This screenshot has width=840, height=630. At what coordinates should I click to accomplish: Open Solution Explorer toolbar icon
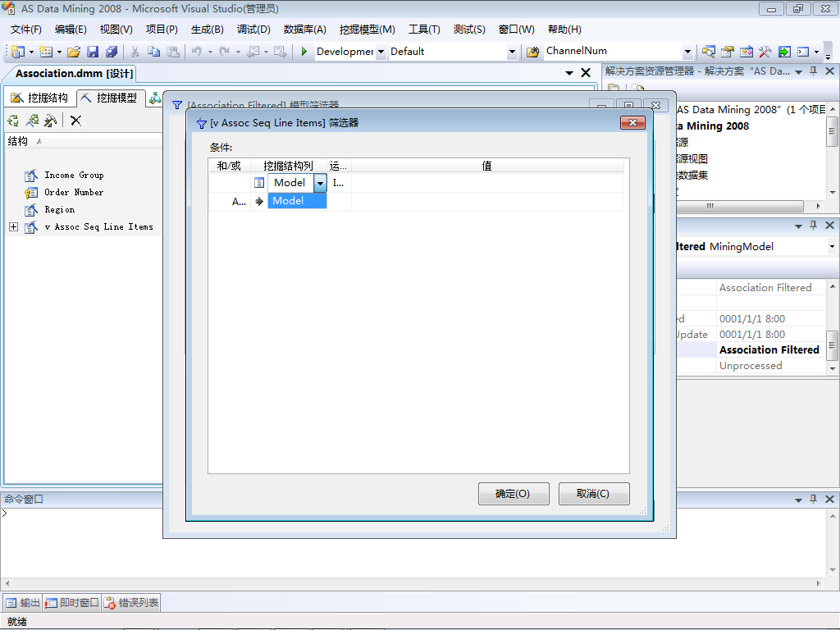tap(709, 52)
